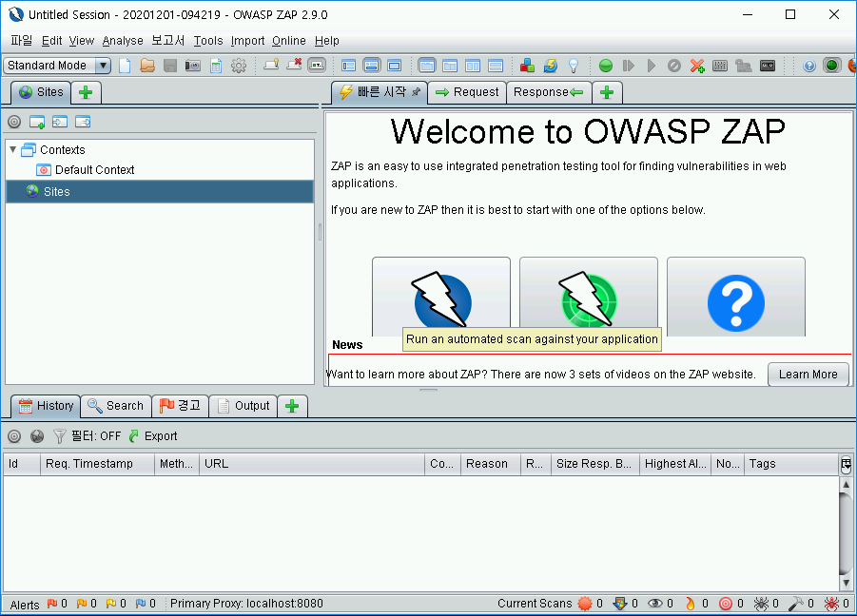This screenshot has width=857, height=616.
Task: Collapse the Contexts tree node
Action: tap(12, 149)
